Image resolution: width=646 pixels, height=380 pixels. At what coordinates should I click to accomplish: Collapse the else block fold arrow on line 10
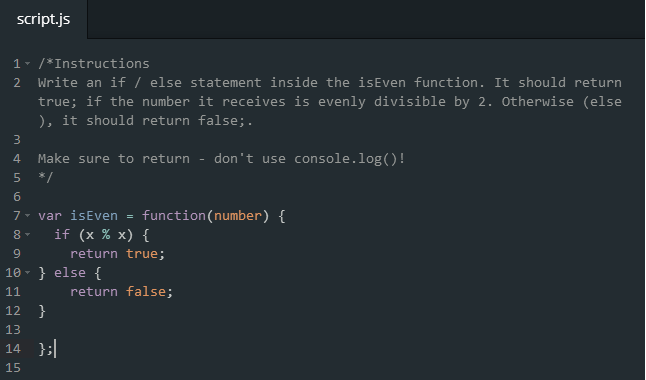(28, 272)
